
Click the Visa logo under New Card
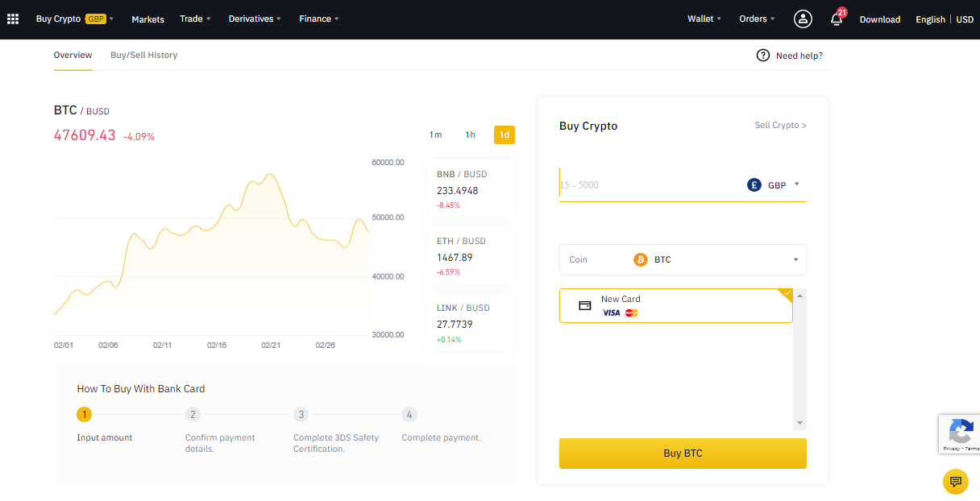tap(612, 313)
